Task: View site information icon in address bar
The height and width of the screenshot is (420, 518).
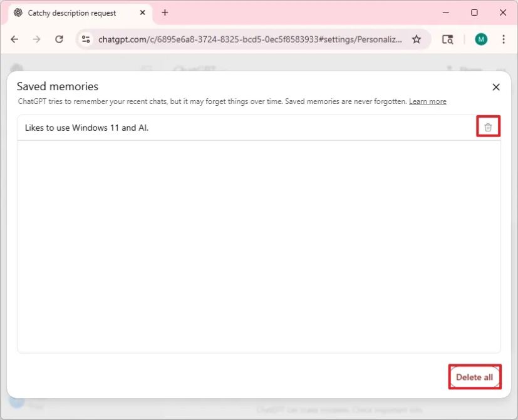Action: [86, 39]
